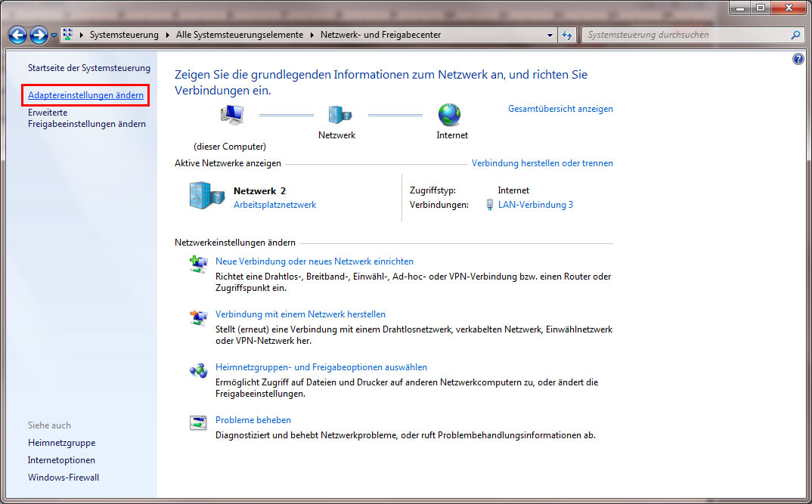Click the new connection green plus icon
Screen dimensions: 812x504
tap(197, 263)
